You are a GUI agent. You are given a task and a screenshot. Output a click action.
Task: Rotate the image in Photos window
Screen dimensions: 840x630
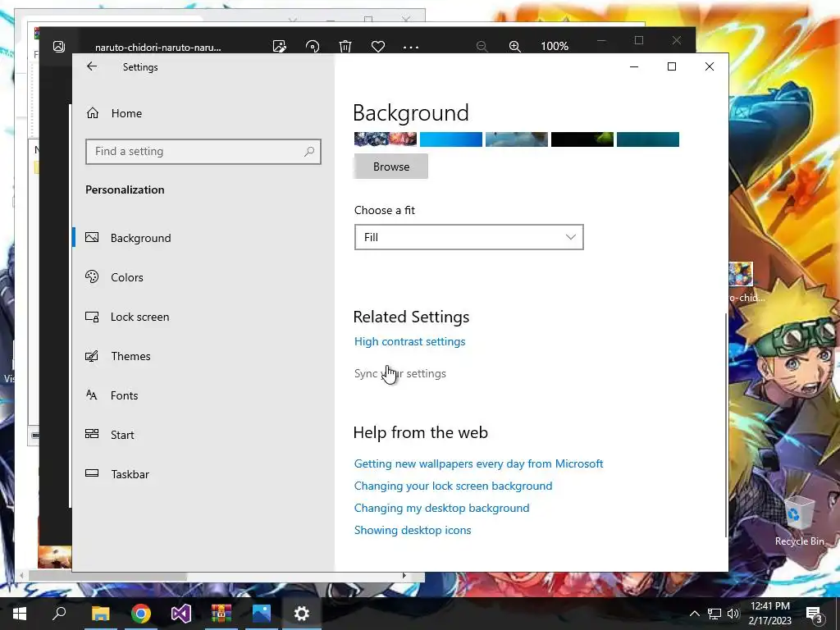coord(313,47)
